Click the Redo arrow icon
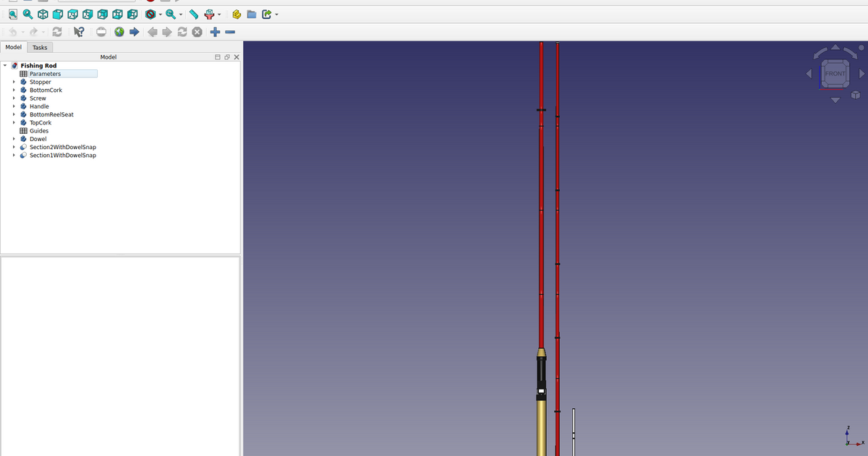Viewport: 868px width, 456px height. pos(34,32)
